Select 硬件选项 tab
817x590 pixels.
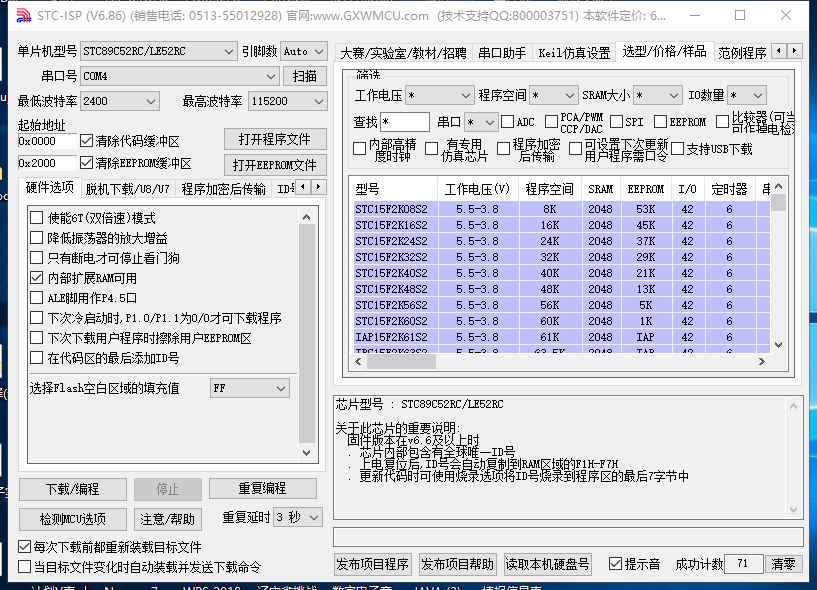pyautogui.click(x=49, y=188)
